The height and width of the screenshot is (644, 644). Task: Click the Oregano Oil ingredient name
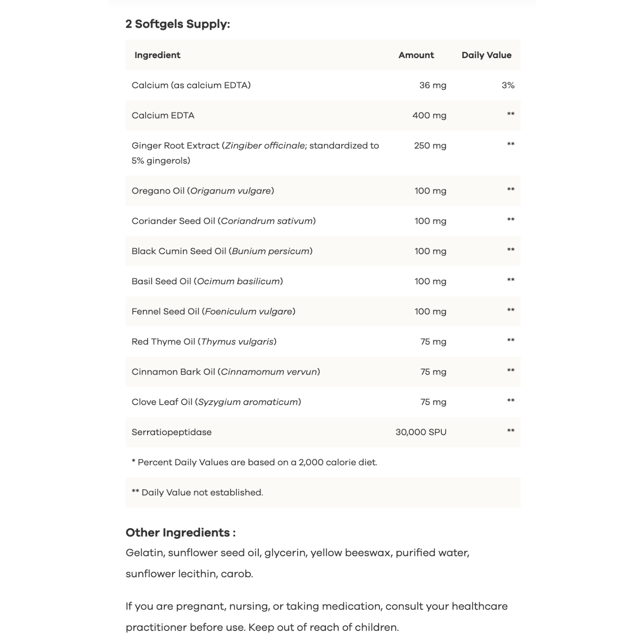pyautogui.click(x=202, y=191)
